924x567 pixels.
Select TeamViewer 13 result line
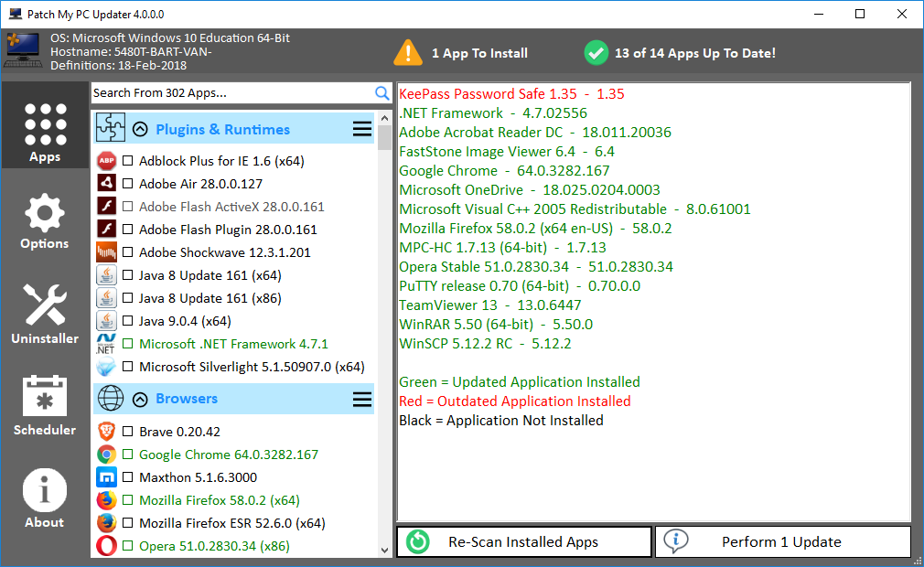tap(490, 305)
